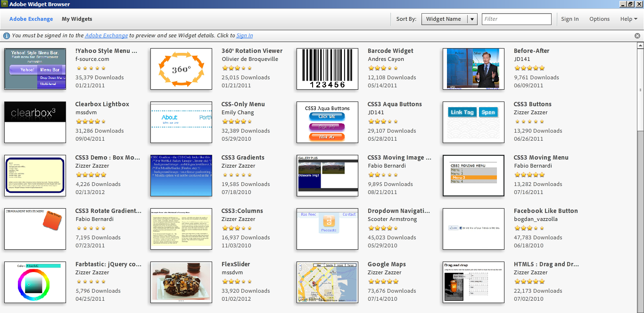Image resolution: width=644 pixels, height=313 pixels.
Task: Click author name Scooter Armstrong
Action: pyautogui.click(x=393, y=220)
